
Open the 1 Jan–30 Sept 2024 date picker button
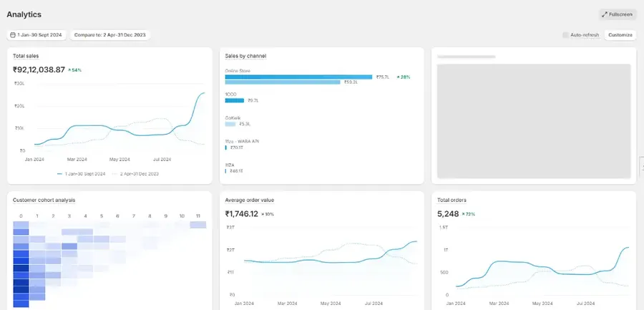pos(36,35)
